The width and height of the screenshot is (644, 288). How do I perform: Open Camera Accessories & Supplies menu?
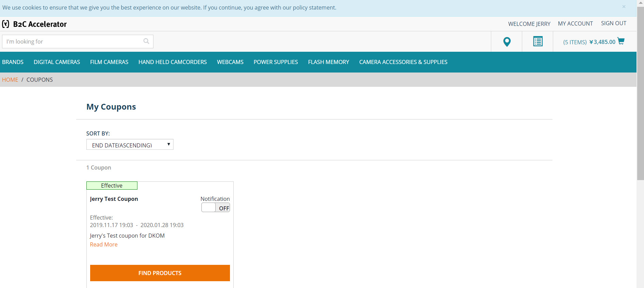pyautogui.click(x=403, y=62)
